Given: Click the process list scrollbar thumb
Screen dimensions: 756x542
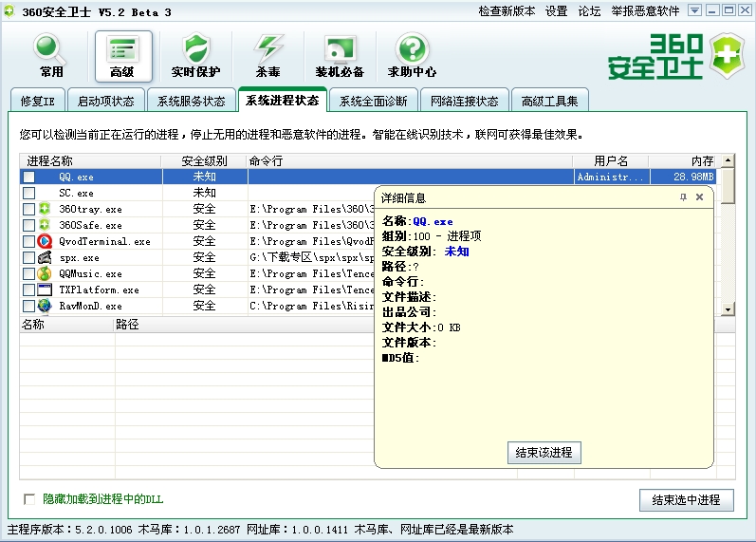Looking at the screenshot, I should pos(728,185).
